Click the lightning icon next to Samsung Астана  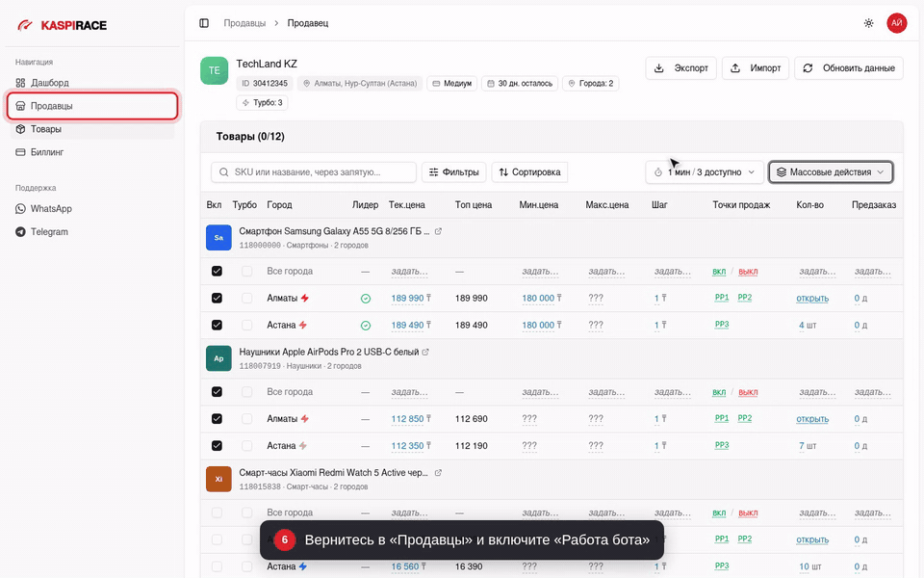pos(303,325)
